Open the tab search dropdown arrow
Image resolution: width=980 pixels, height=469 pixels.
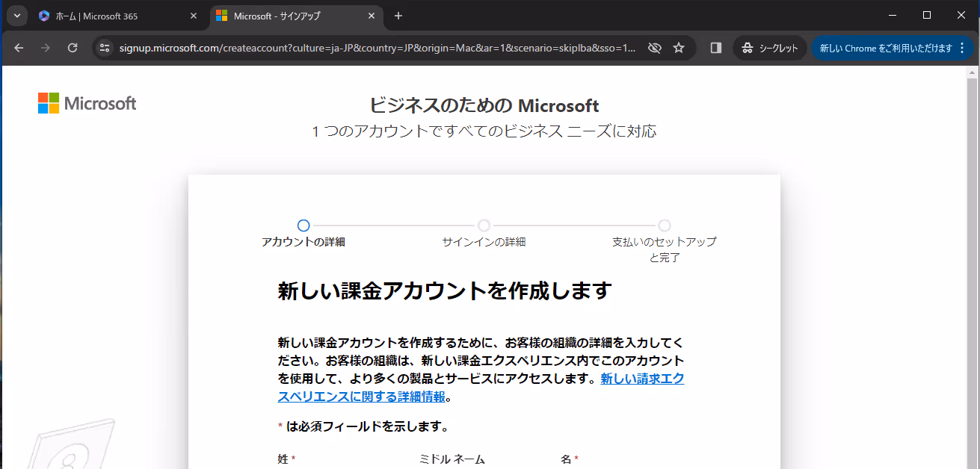pyautogui.click(x=16, y=16)
